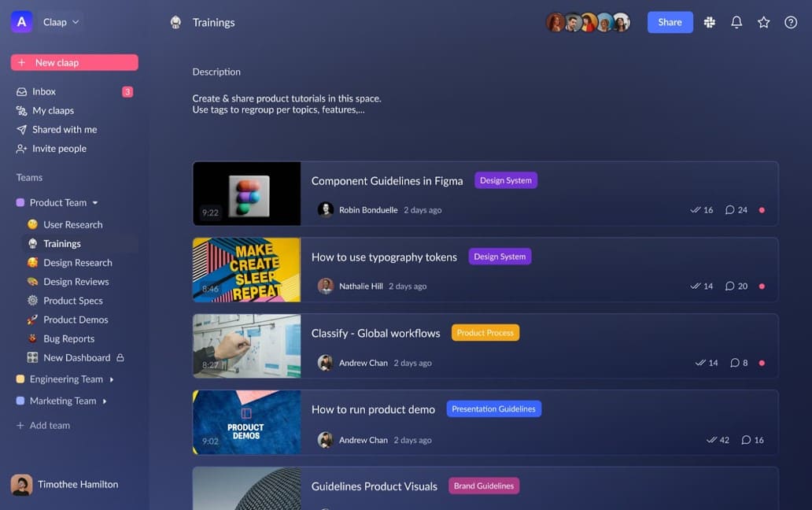Open Shared with me
The image size is (812, 510).
click(74, 129)
